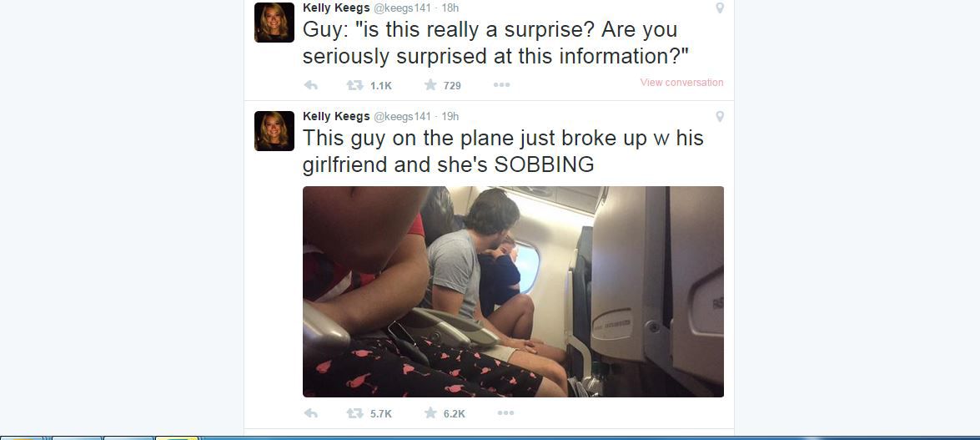980x440 pixels.
Task: Open the 19h timestamp link
Action: pos(450,116)
